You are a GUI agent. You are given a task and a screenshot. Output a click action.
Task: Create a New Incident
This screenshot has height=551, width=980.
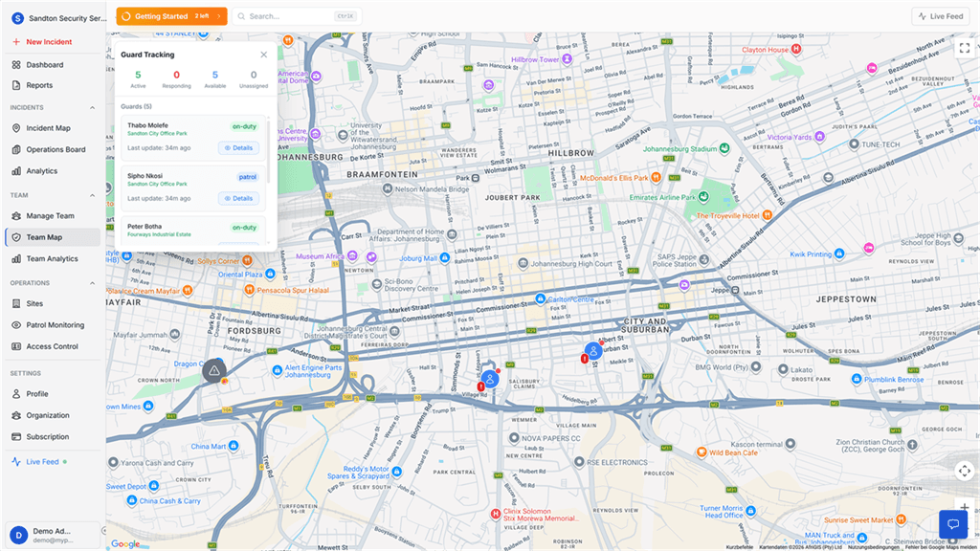pos(43,41)
